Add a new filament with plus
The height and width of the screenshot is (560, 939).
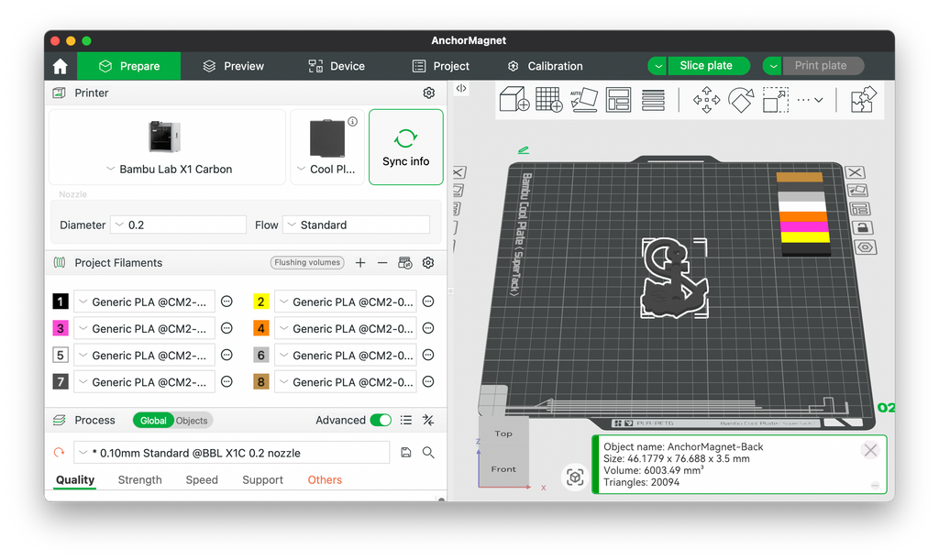[360, 263]
